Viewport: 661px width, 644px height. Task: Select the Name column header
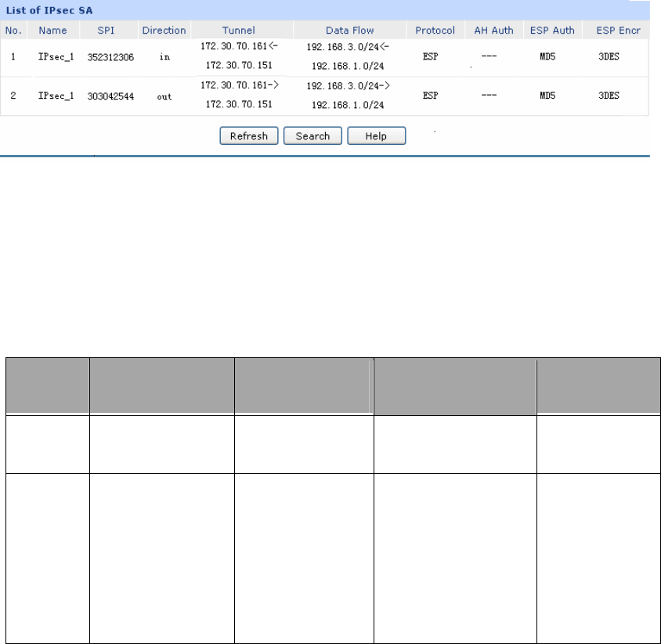(52, 31)
